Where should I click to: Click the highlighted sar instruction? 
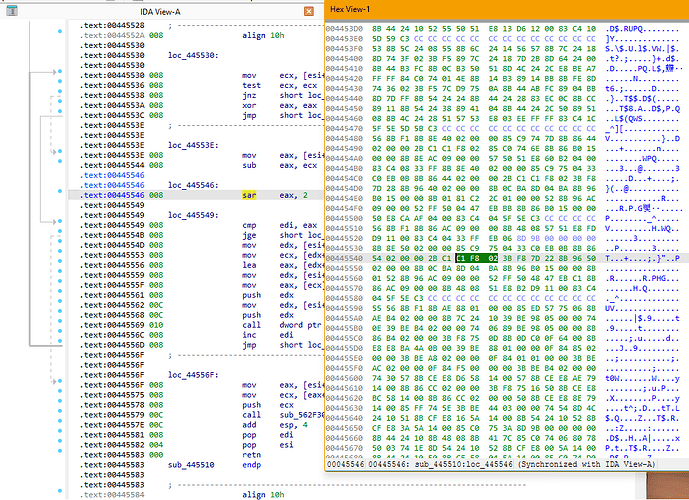(x=249, y=195)
